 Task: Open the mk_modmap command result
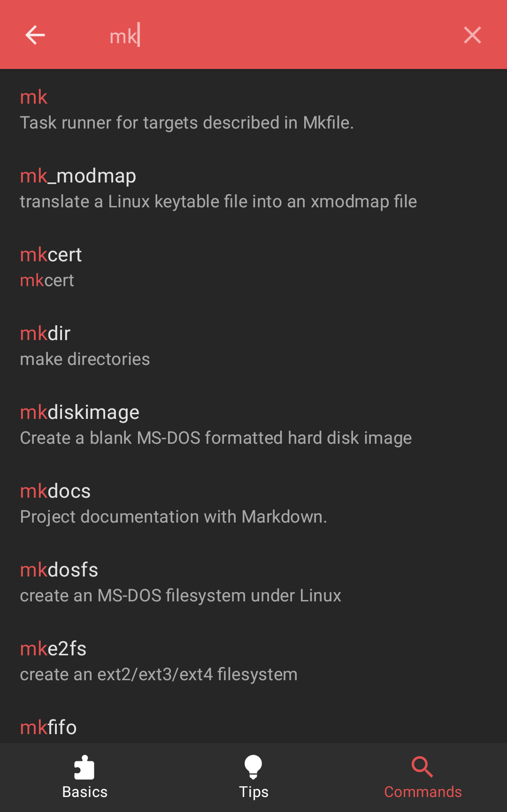(x=78, y=176)
